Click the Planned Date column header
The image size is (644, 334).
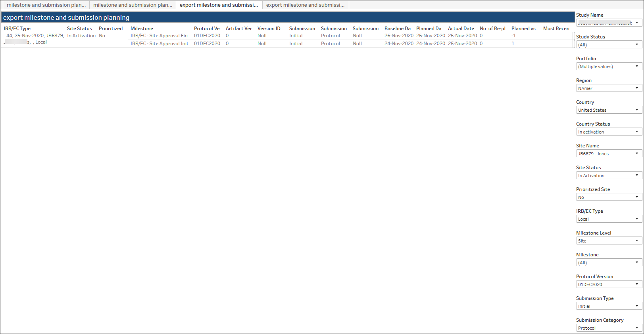tap(430, 29)
